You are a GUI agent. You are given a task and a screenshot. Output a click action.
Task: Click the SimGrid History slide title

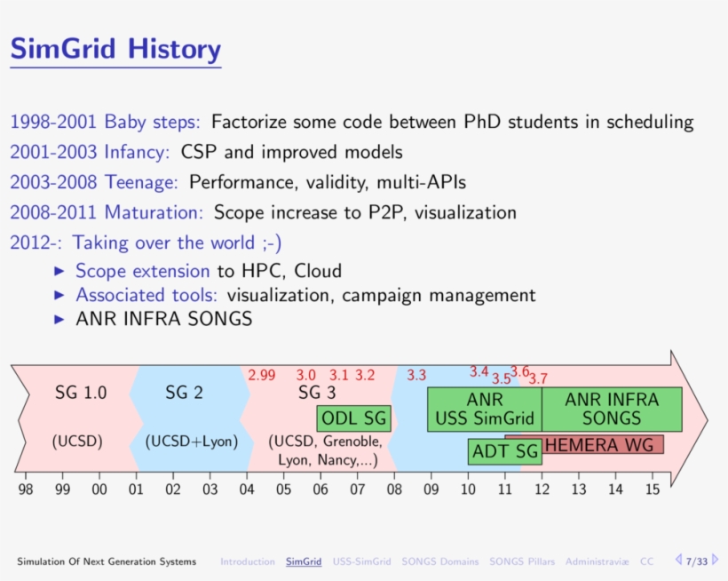(x=115, y=48)
